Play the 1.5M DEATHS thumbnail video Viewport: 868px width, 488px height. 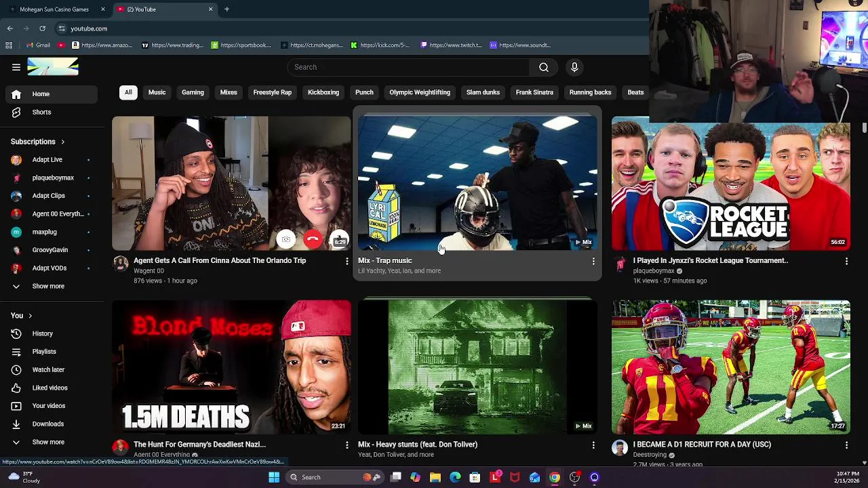[231, 367]
